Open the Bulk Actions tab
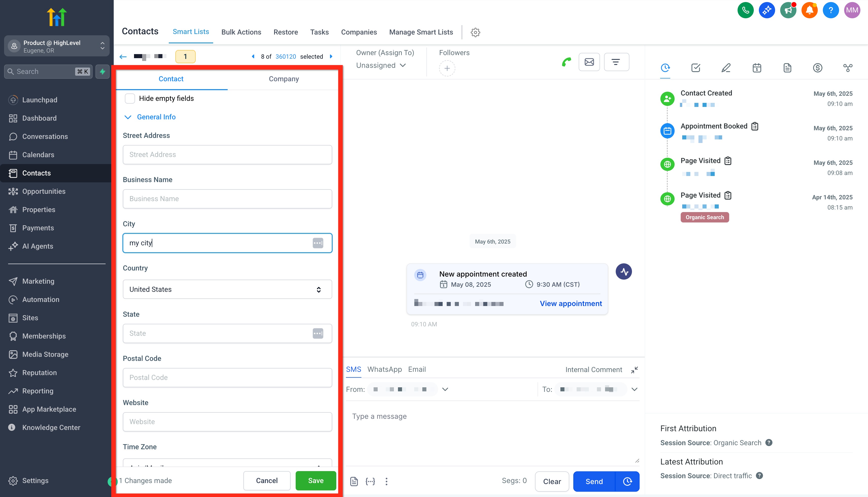Screen dimensions: 868x497 (x=241, y=32)
